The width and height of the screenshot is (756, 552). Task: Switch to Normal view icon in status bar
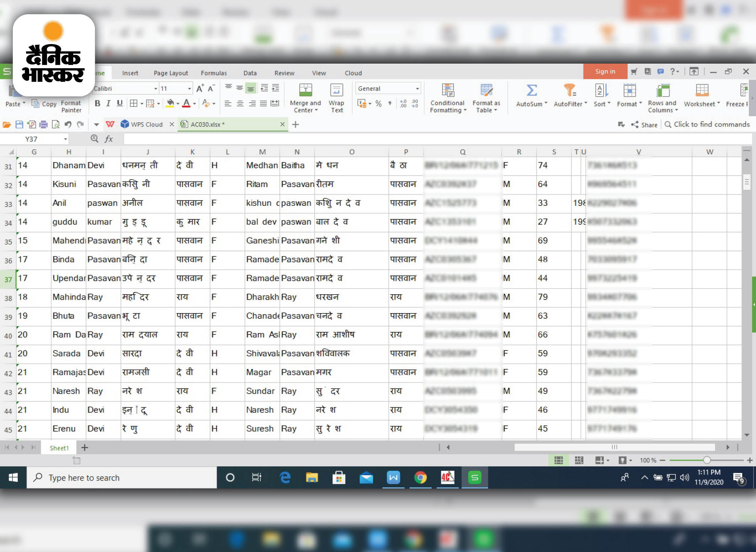click(x=559, y=460)
